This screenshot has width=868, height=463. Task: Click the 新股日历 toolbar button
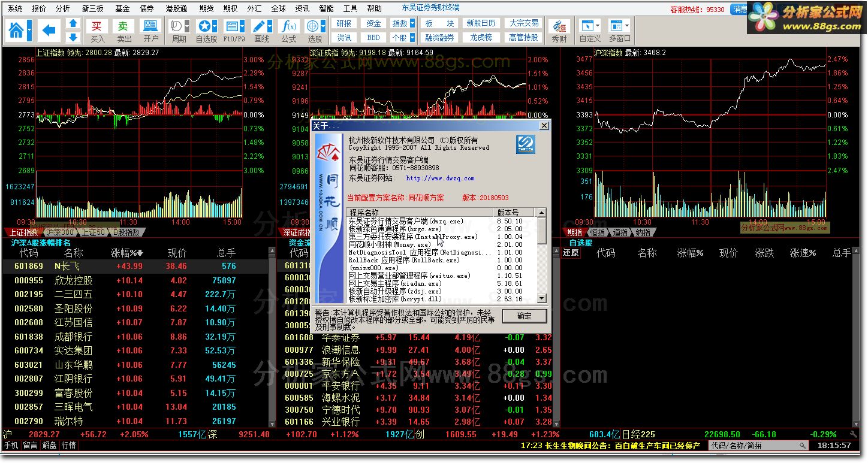pyautogui.click(x=481, y=23)
